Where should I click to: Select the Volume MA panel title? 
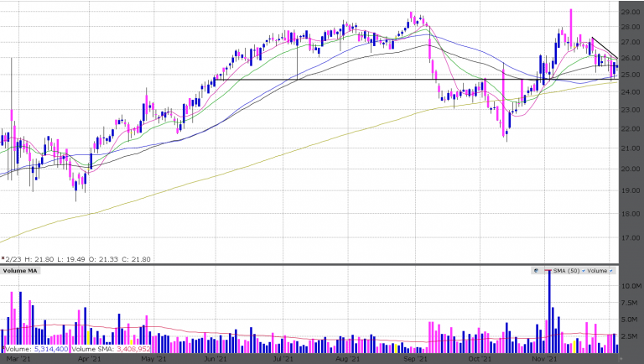tap(18, 271)
